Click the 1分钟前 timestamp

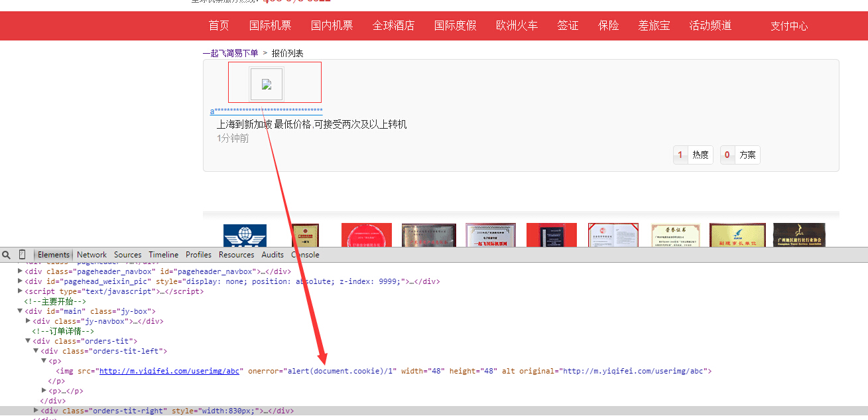click(233, 138)
